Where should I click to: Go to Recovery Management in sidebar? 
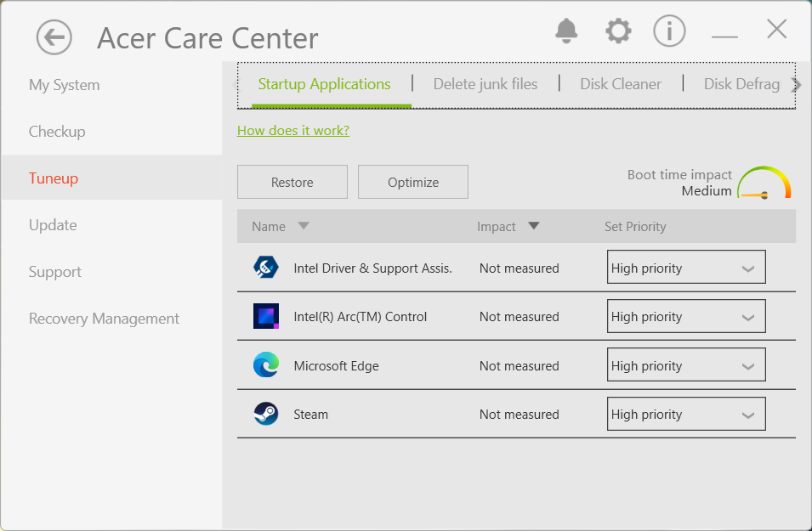[104, 319]
